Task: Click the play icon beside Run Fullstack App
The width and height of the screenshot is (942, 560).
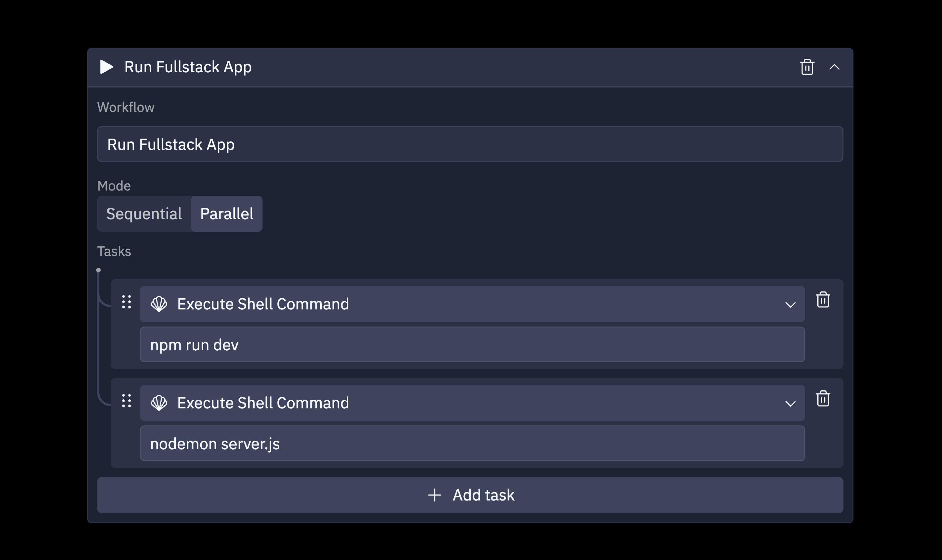Action: tap(106, 67)
